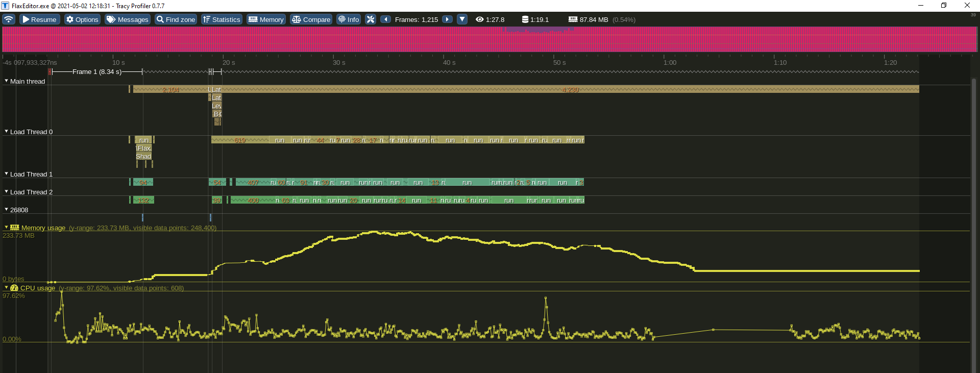
Task: Click the trace time span 1:19.1
Action: pyautogui.click(x=535, y=19)
